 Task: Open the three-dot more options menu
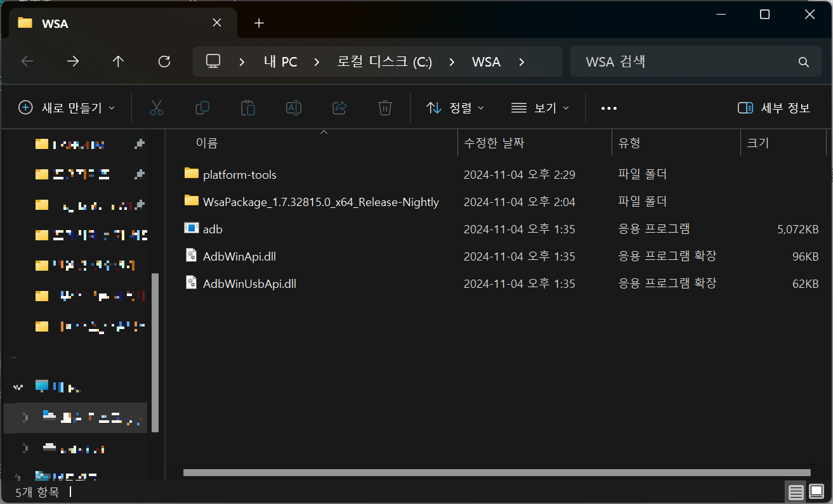[609, 108]
